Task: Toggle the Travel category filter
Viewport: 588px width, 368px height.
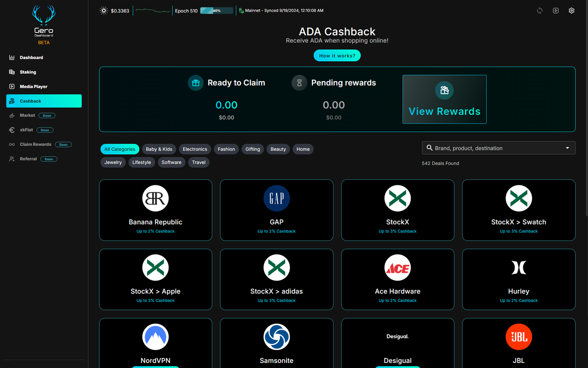Action: 198,162
